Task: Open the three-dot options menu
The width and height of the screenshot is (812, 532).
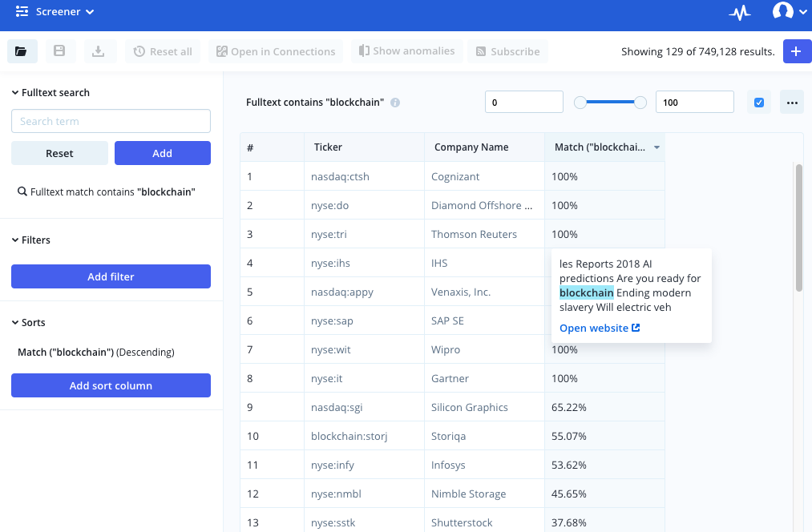Action: [x=791, y=102]
